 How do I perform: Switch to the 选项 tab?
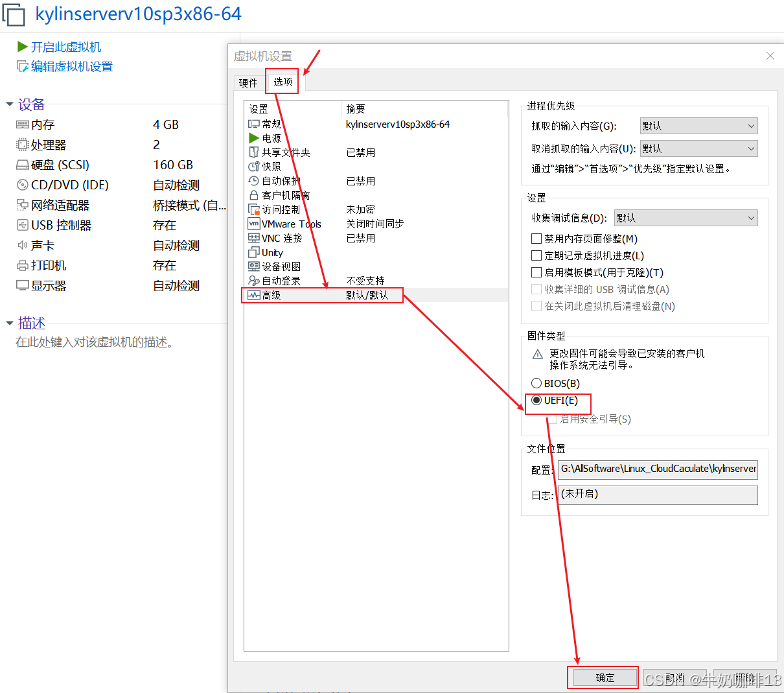tap(283, 82)
